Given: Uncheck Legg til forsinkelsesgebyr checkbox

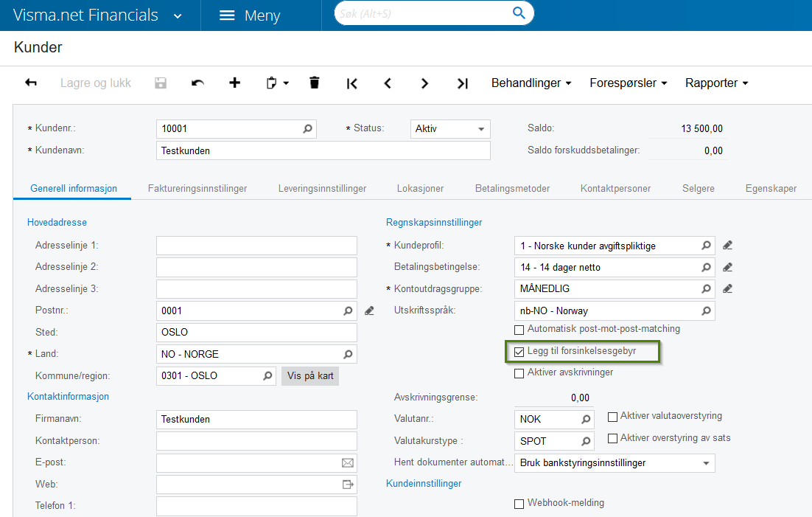Looking at the screenshot, I should point(519,352).
